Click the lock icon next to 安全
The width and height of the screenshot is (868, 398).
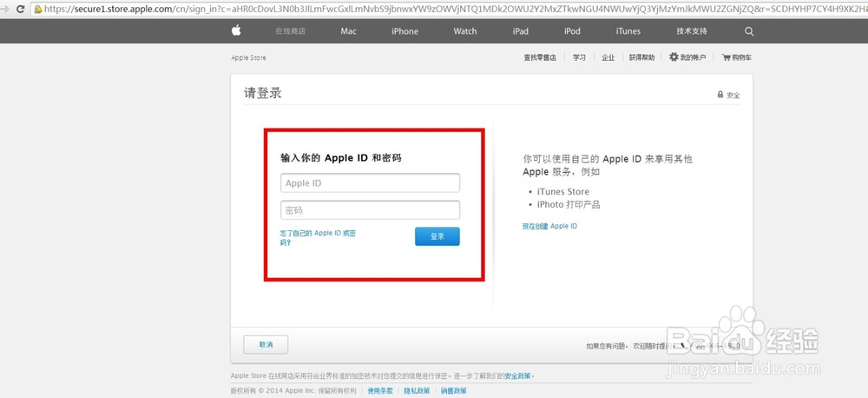pyautogui.click(x=720, y=95)
